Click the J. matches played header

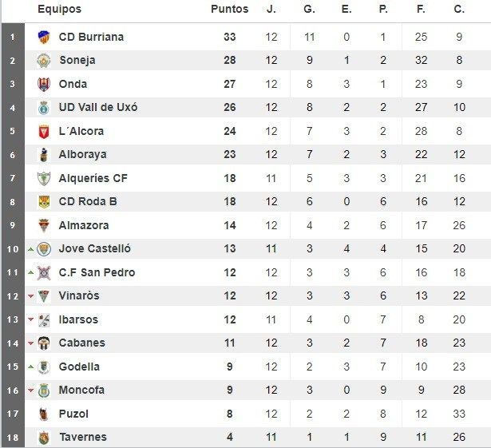[271, 10]
